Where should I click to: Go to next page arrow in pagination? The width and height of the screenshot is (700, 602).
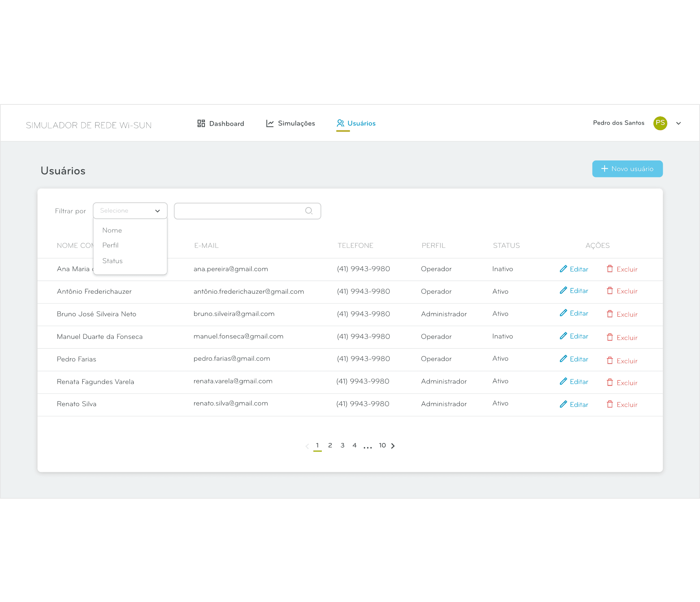[393, 446]
